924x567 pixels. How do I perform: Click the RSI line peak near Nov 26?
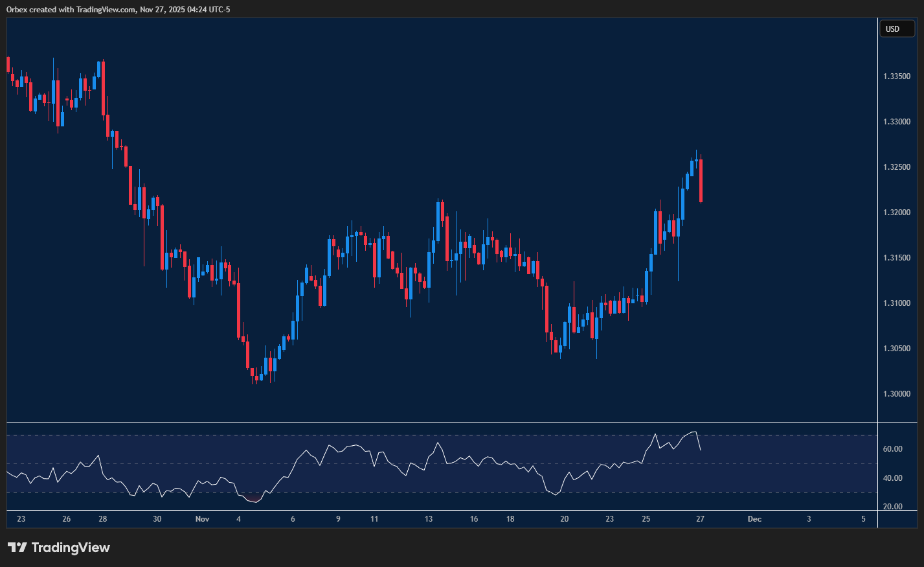[695, 431]
